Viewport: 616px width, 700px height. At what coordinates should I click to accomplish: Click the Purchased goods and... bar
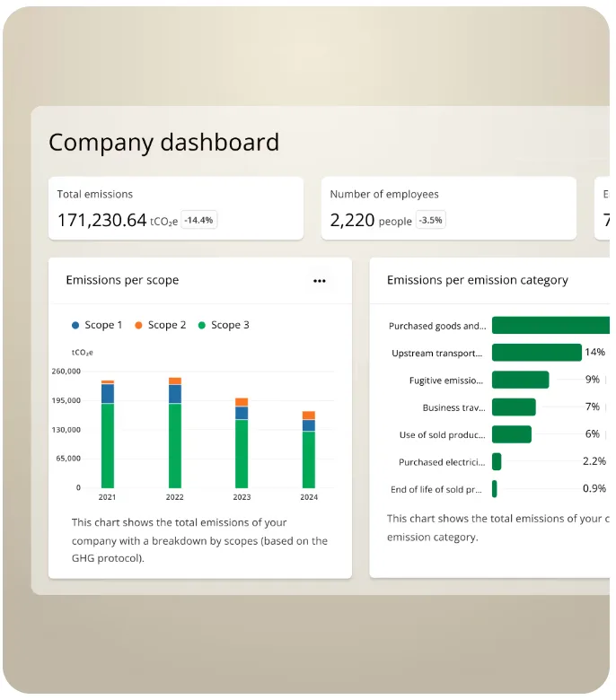550,326
